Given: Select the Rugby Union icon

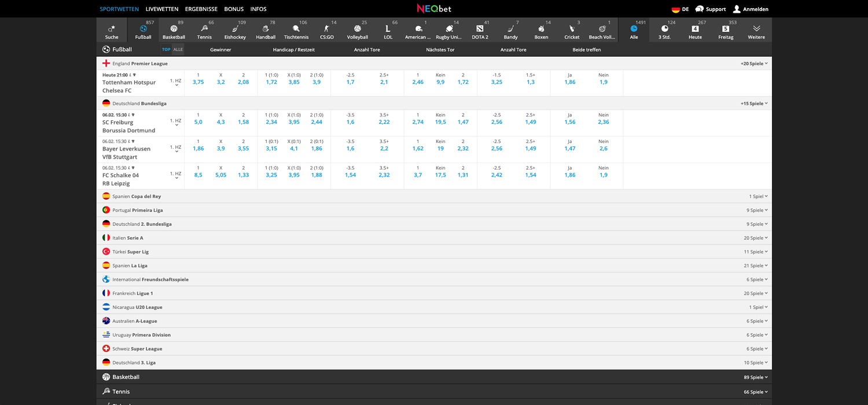Looking at the screenshot, I should 449,30.
